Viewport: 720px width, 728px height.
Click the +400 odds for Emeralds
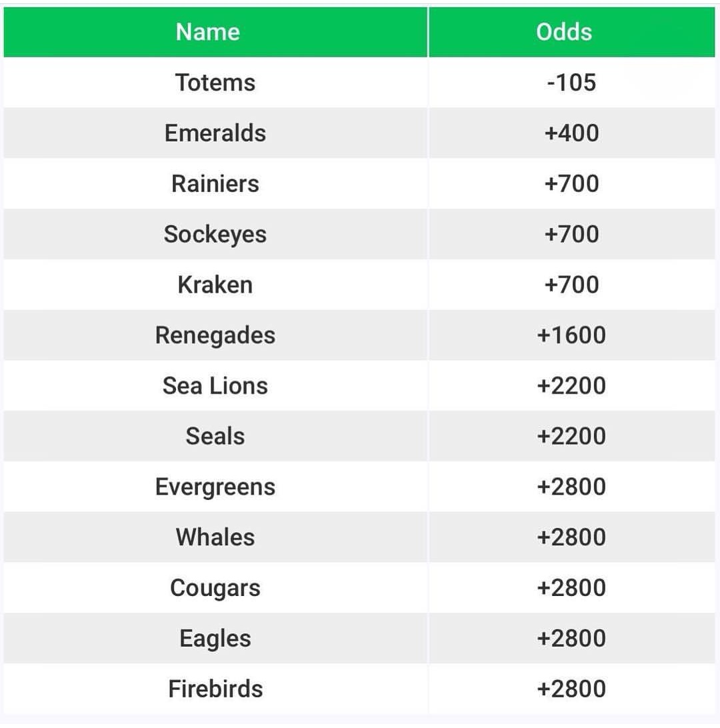pyautogui.click(x=571, y=133)
